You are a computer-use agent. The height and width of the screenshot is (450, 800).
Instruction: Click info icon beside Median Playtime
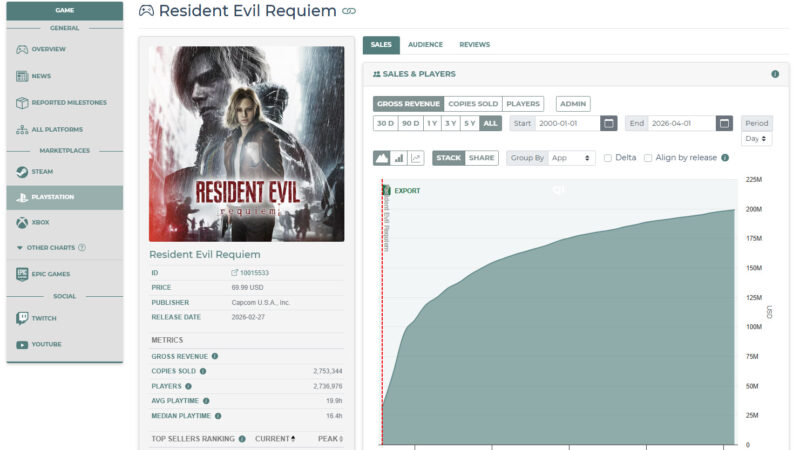tap(218, 416)
